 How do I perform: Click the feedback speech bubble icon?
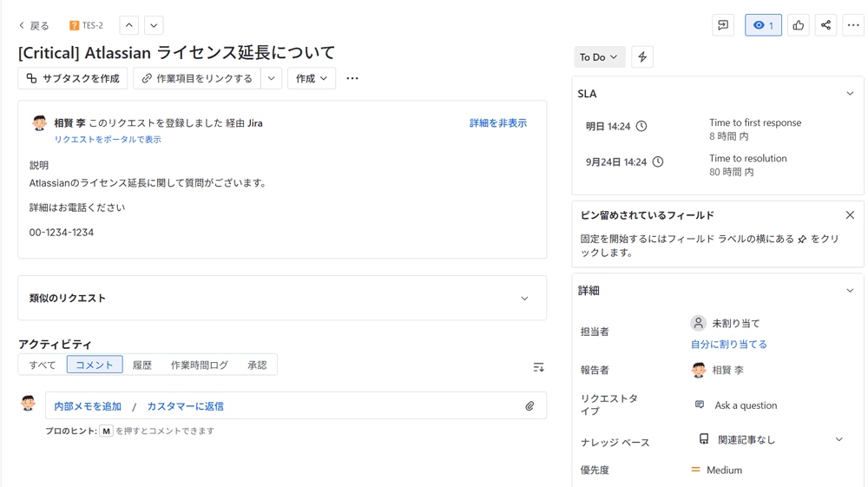tap(722, 25)
